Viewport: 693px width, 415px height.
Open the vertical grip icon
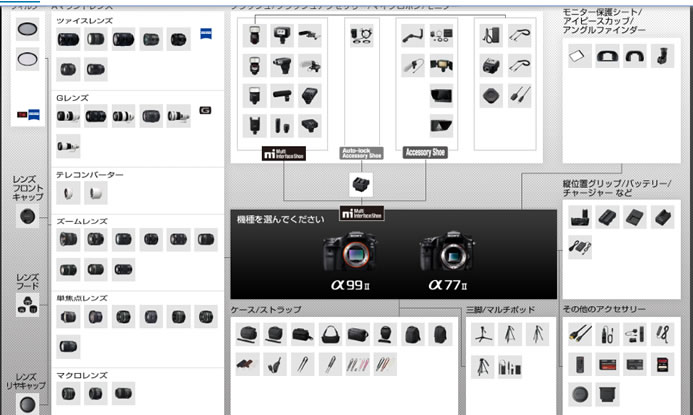[579, 217]
